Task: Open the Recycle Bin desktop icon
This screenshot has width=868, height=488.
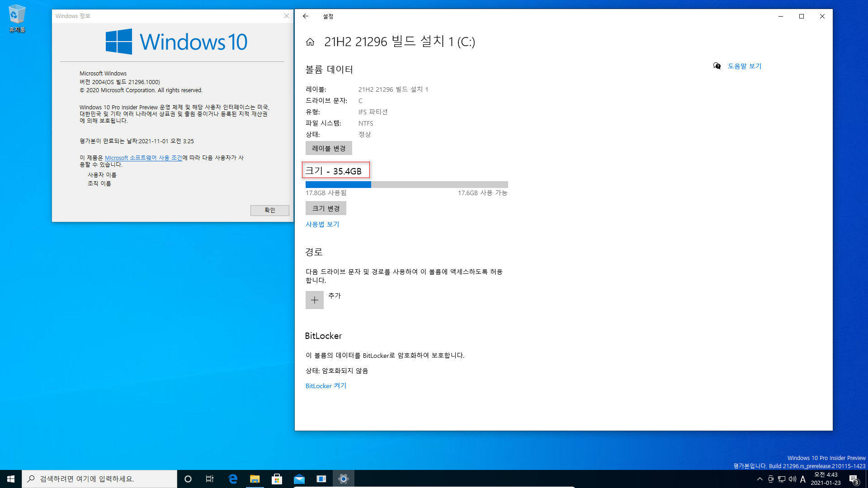Action: click(17, 19)
